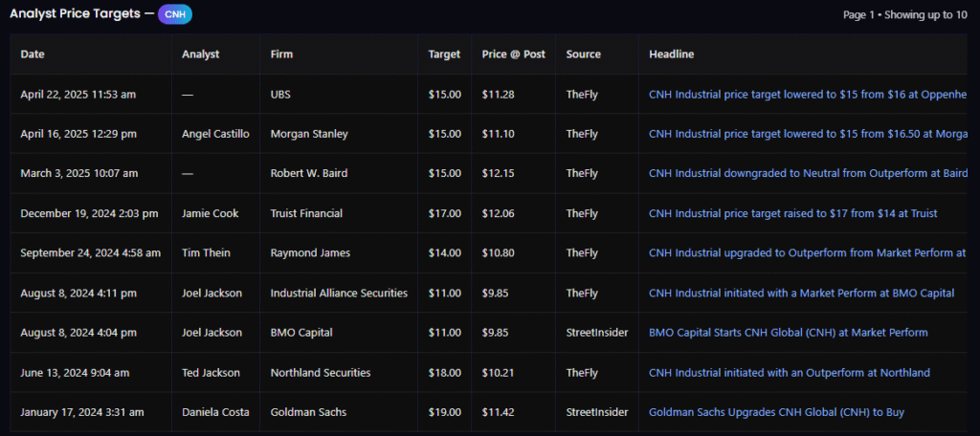Click the Analyst column header
Image resolution: width=980 pixels, height=436 pixels.
(200, 54)
